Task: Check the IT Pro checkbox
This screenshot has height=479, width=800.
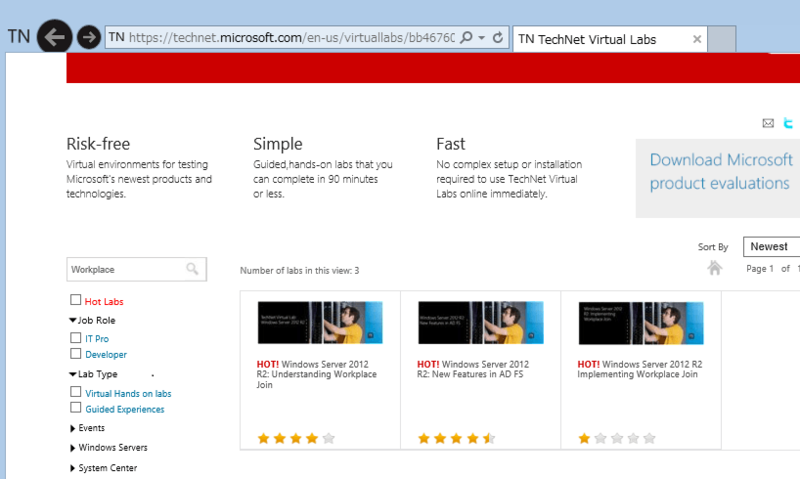Action: point(76,337)
